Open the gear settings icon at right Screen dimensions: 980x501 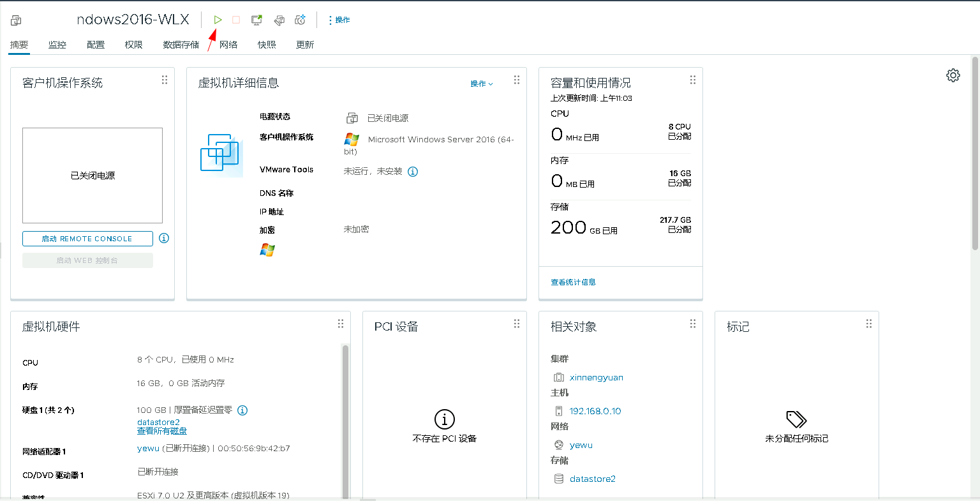[953, 75]
